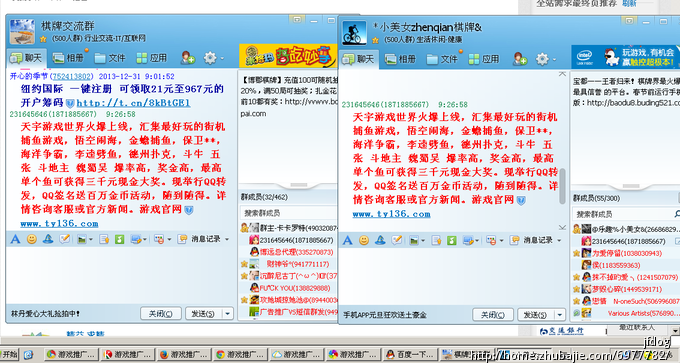Open 百度一下 taskbar item
The height and width of the screenshot is (363, 680).
click(x=411, y=354)
